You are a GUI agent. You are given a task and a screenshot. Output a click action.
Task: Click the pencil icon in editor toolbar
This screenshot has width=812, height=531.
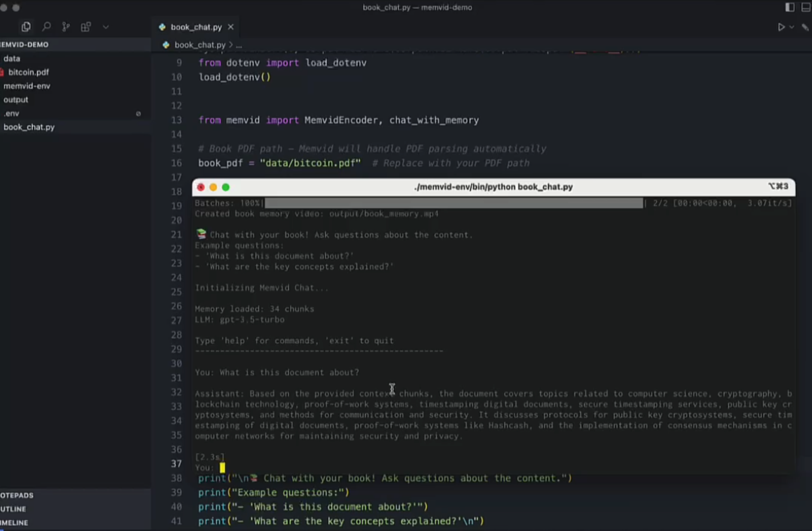pyautogui.click(x=805, y=27)
